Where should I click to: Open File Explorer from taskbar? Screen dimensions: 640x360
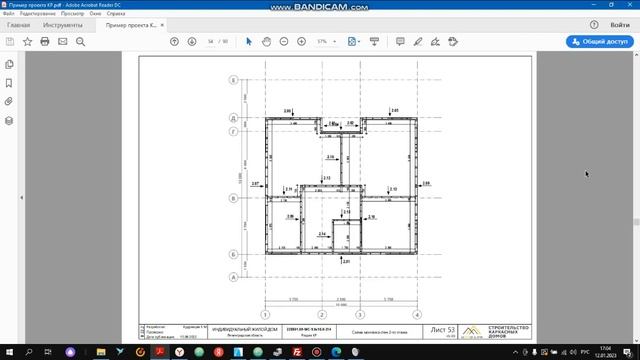101,352
